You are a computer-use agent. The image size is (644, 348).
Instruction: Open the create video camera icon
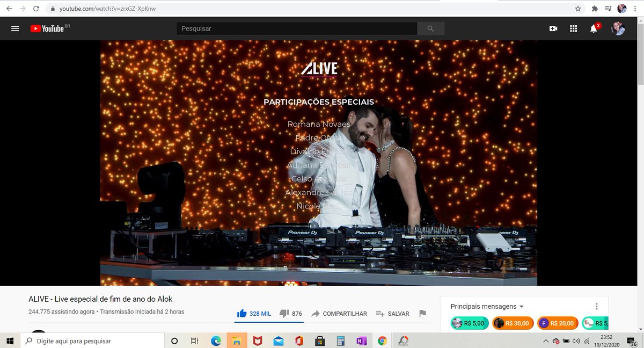click(553, 28)
